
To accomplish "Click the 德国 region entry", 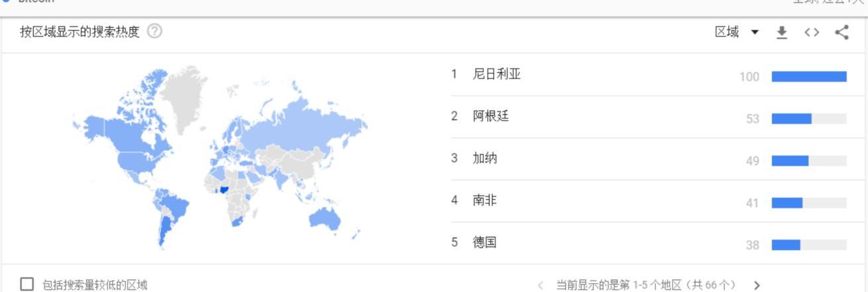I will [x=484, y=242].
